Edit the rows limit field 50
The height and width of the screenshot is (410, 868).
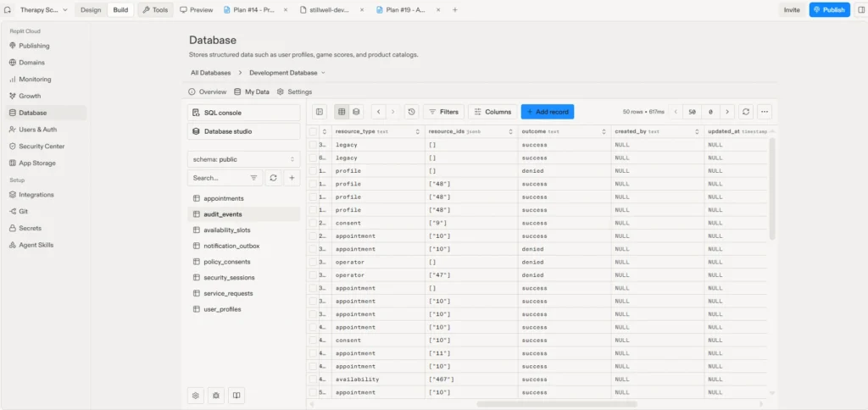coord(692,112)
